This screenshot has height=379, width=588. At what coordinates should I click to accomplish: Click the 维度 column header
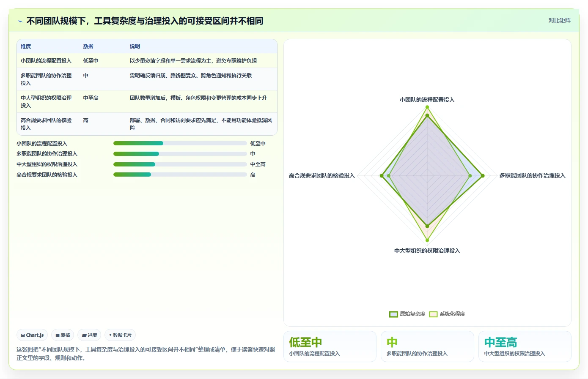(x=26, y=46)
